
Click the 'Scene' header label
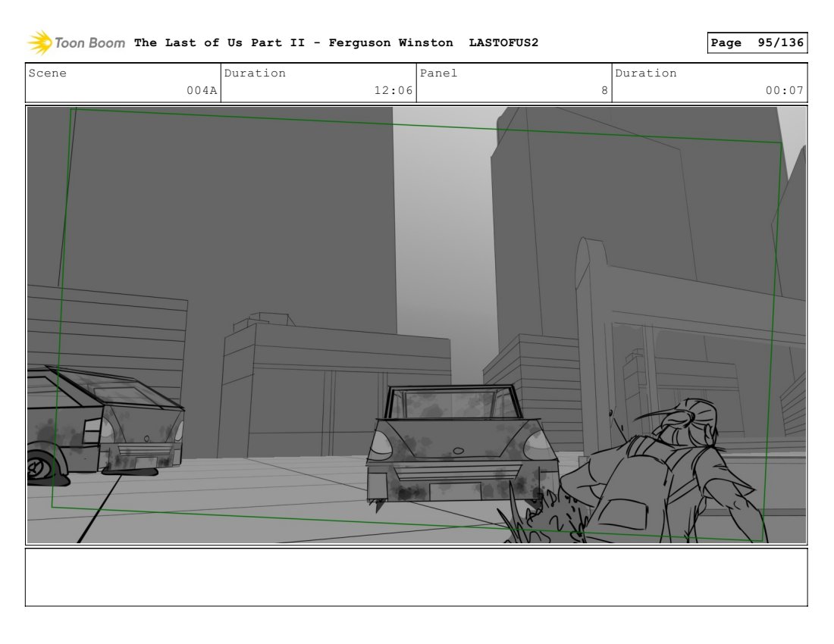pyautogui.click(x=47, y=73)
